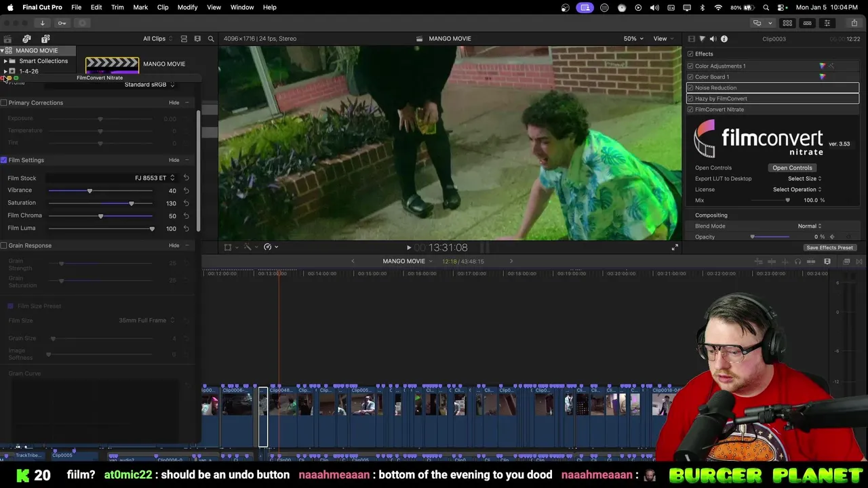Toggle the filmstrip view icon in browser
Image resolution: width=868 pixels, height=488 pixels.
click(197, 39)
